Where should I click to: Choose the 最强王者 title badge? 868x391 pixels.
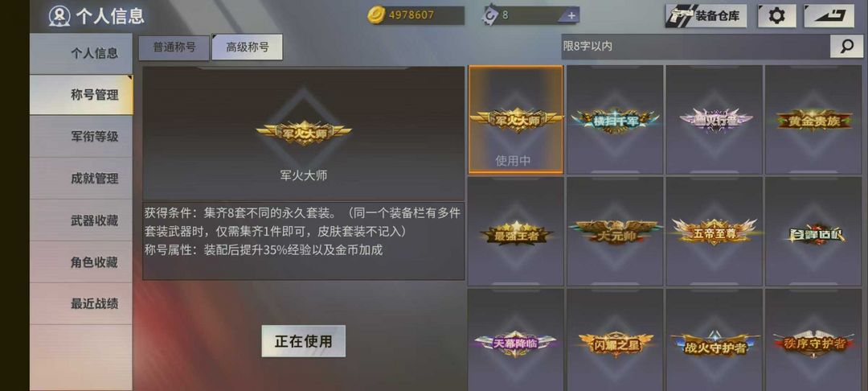click(x=516, y=232)
